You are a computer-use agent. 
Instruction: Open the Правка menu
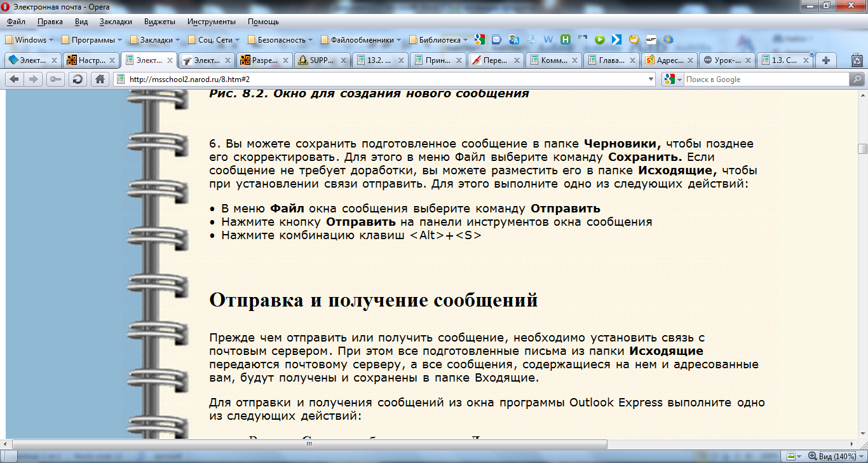pyautogui.click(x=50, y=22)
